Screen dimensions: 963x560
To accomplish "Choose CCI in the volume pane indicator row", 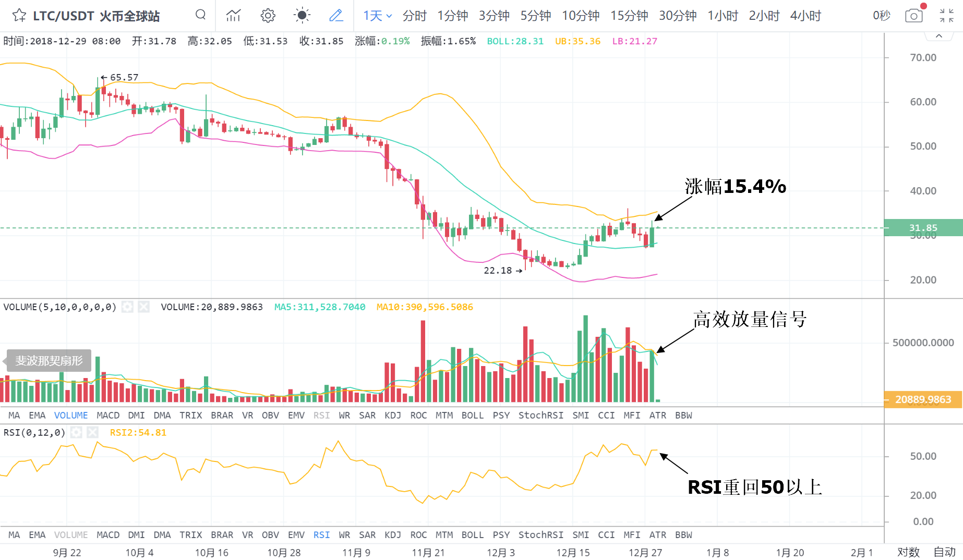I will tap(606, 415).
